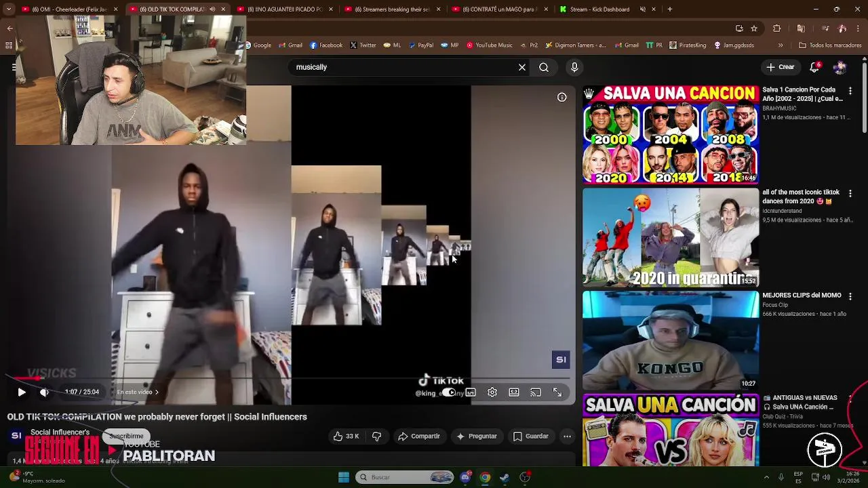Open options for 'Salva 1 Cancion' video
868x488 pixels.
point(850,90)
